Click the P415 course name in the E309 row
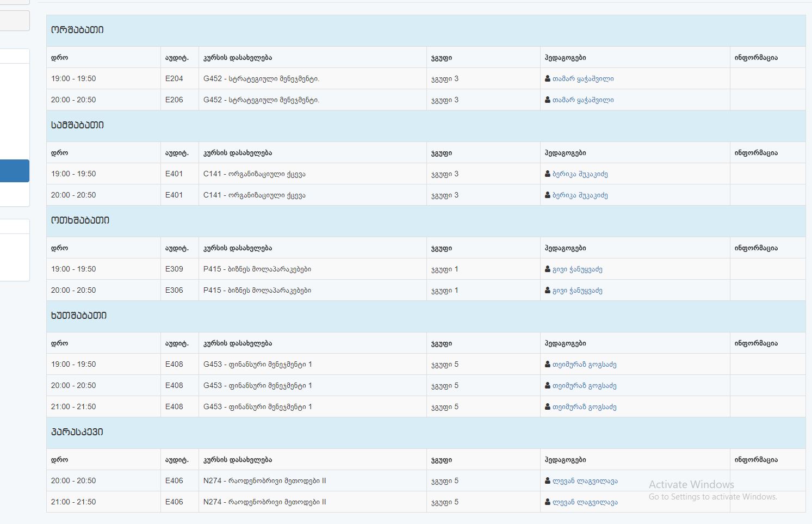Viewport: 812px width, 524px height. (x=257, y=269)
